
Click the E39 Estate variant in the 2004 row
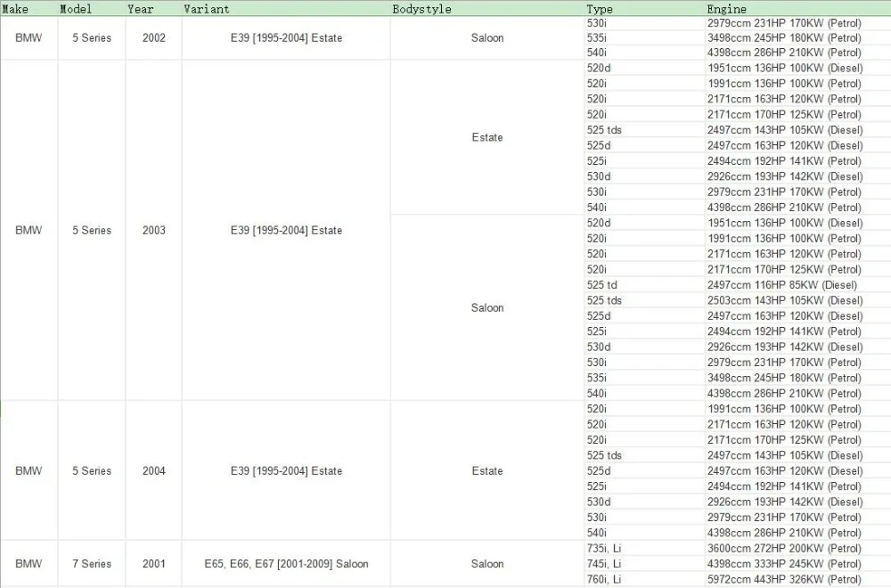286,470
